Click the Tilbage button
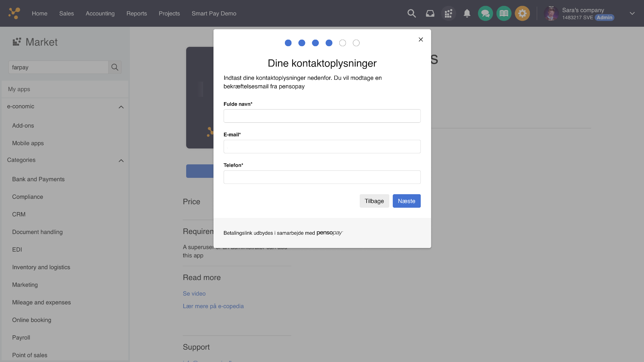Screen dimensions: 644x362 [x=374, y=201]
